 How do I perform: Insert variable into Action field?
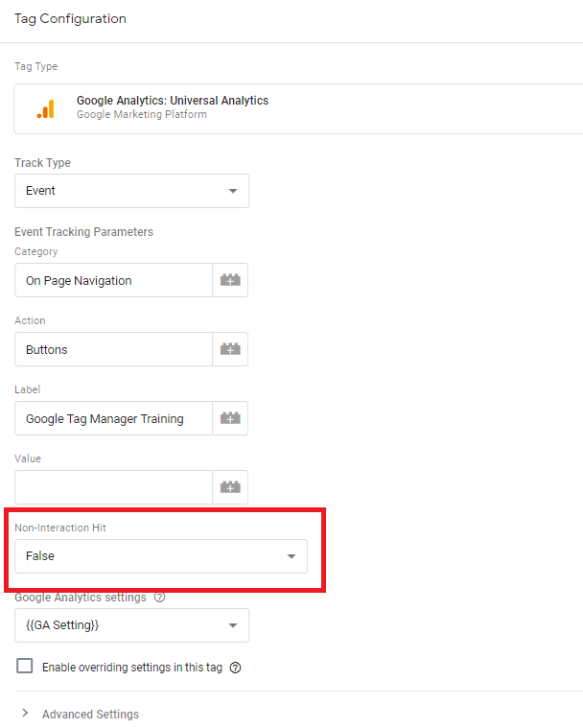(230, 349)
